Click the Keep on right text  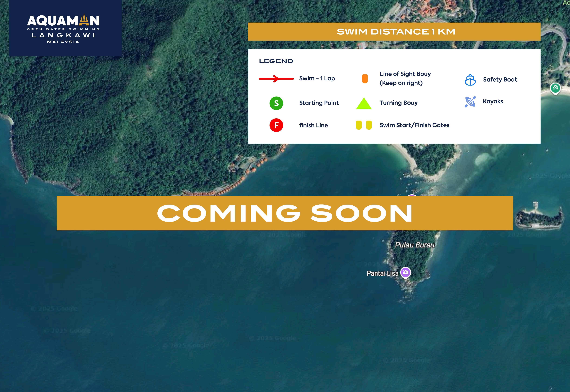pos(401,83)
